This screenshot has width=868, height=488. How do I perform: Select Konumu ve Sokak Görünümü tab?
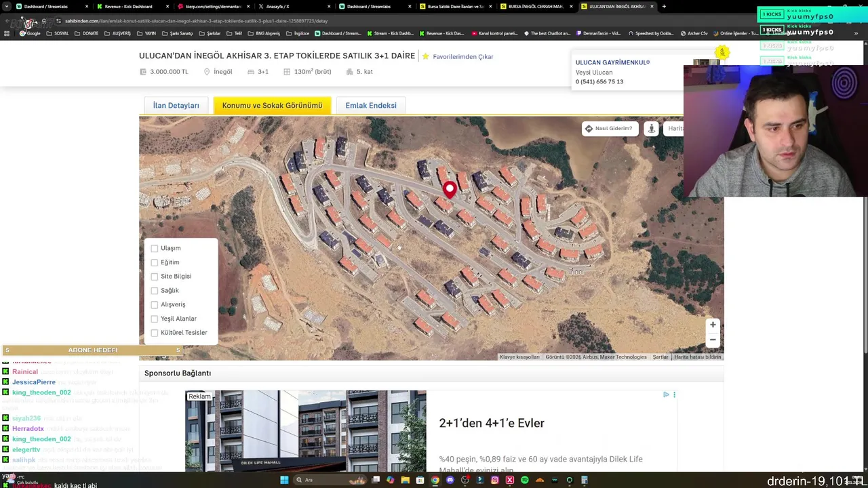click(272, 105)
